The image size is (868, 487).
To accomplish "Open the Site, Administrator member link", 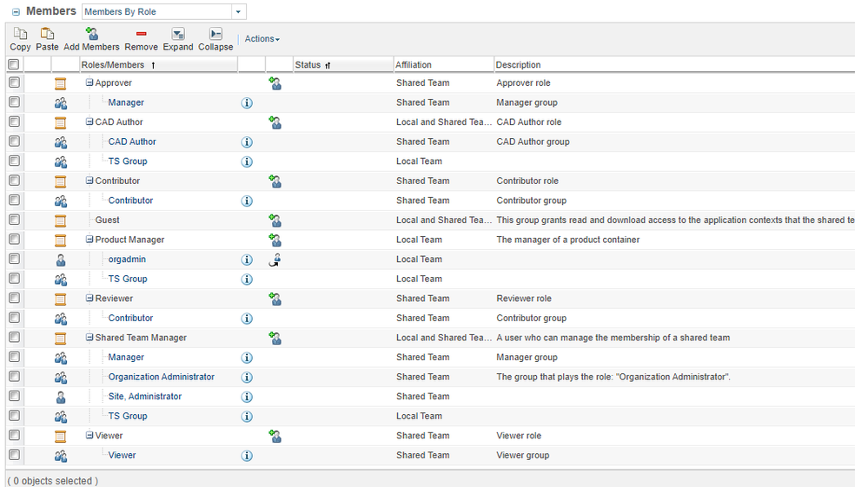I will pos(144,397).
